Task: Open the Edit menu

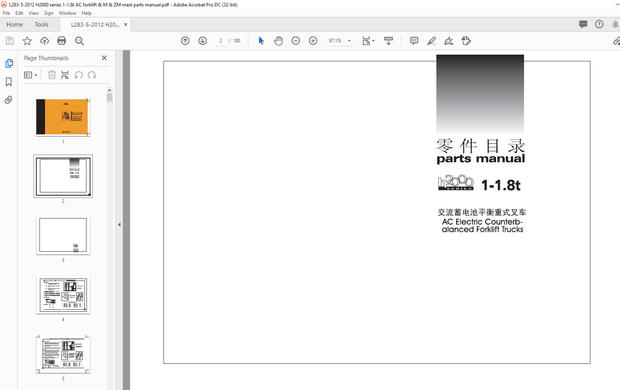Action: [x=19, y=13]
